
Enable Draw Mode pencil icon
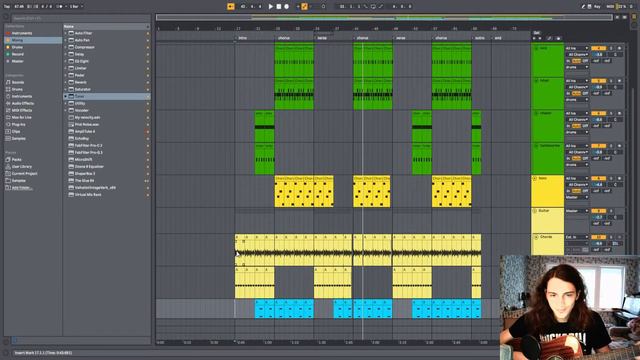583,7
